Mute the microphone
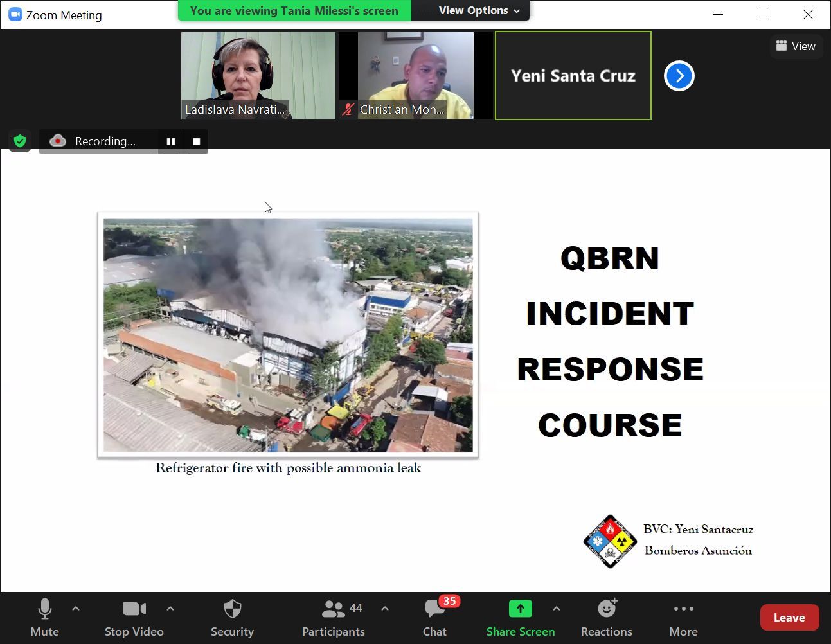The height and width of the screenshot is (644, 831). [44, 617]
